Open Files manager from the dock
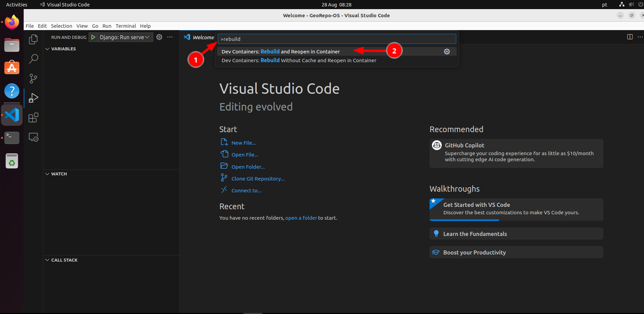The image size is (644, 314). tap(12, 45)
